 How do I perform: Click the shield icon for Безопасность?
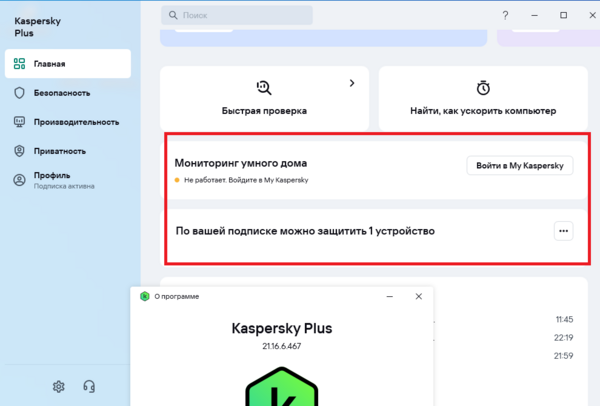(x=19, y=93)
